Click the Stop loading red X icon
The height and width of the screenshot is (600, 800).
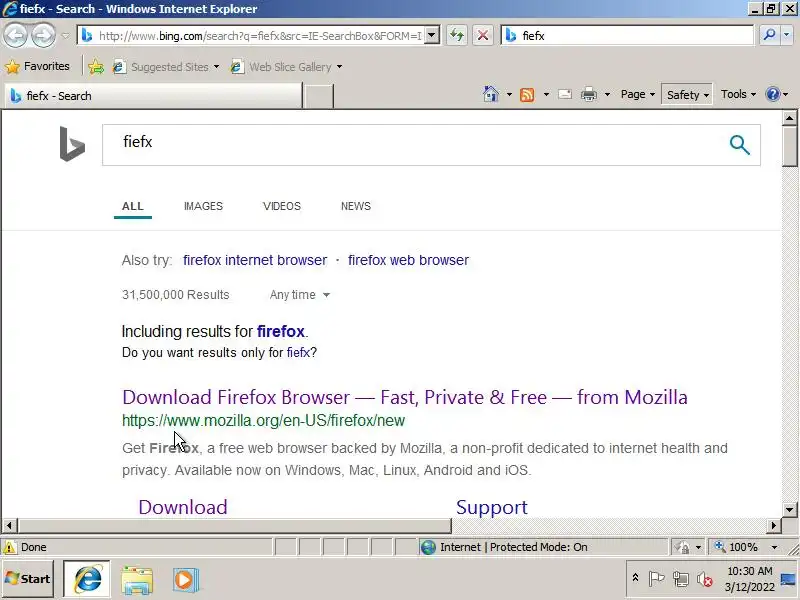(x=483, y=36)
